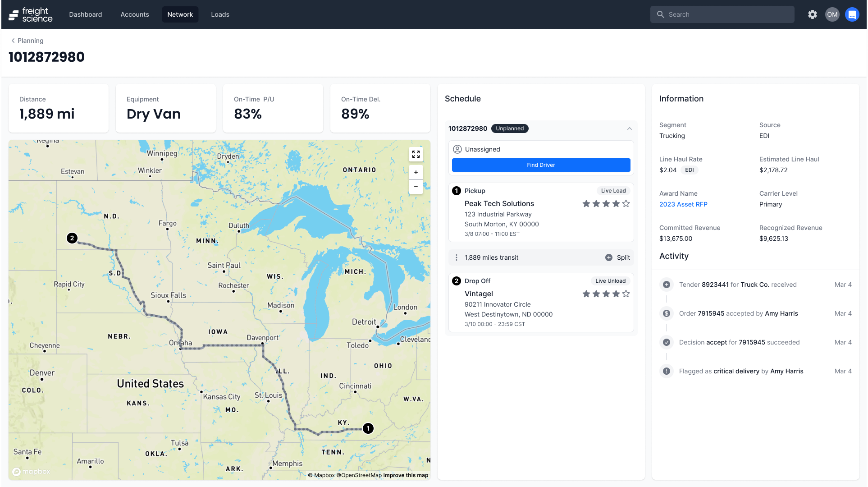Click the fifth star on Peak Tech Solutions rating
The image size is (868, 487).
(626, 204)
